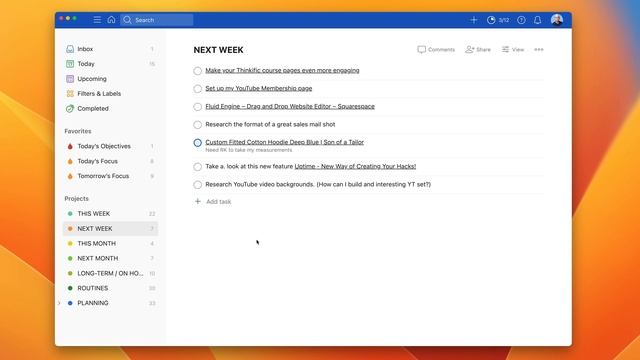640x360 pixels.
Task: Select the LONG-TERM / ON HOLD project
Action: (110, 273)
